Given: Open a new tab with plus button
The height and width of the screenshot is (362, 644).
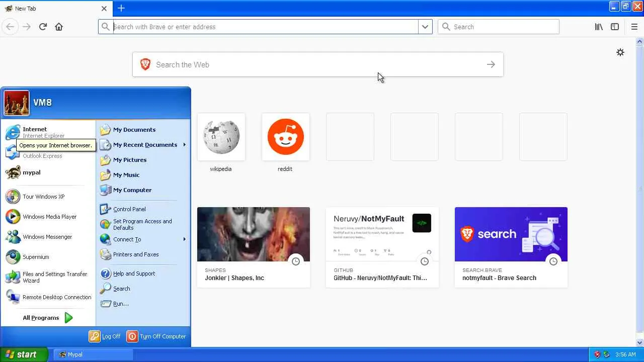Looking at the screenshot, I should tap(121, 8).
